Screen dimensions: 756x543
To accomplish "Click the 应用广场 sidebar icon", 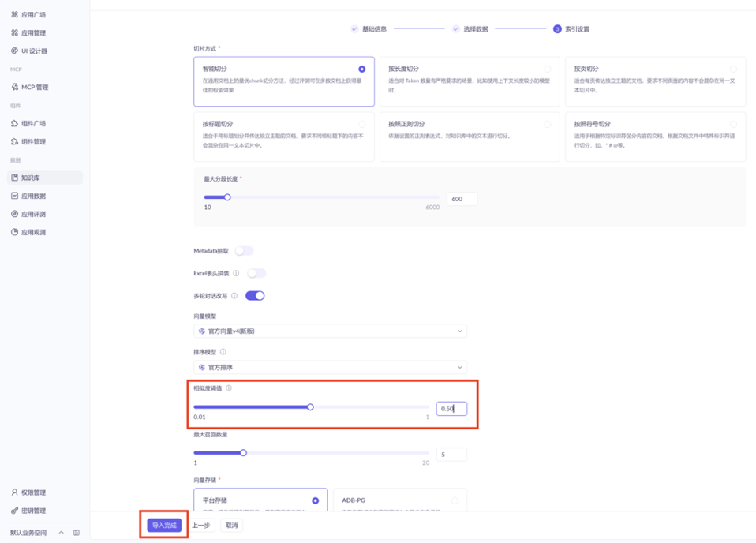I will 14,14.
